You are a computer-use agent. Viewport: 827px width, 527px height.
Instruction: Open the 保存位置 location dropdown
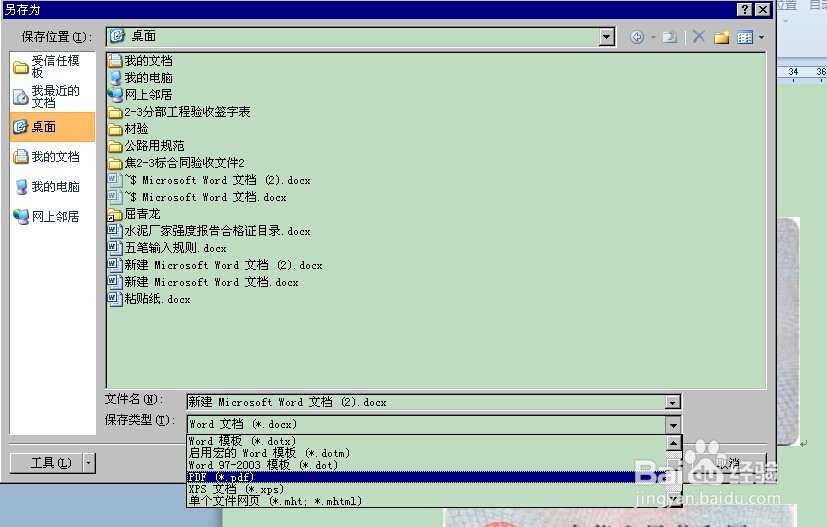click(x=607, y=36)
